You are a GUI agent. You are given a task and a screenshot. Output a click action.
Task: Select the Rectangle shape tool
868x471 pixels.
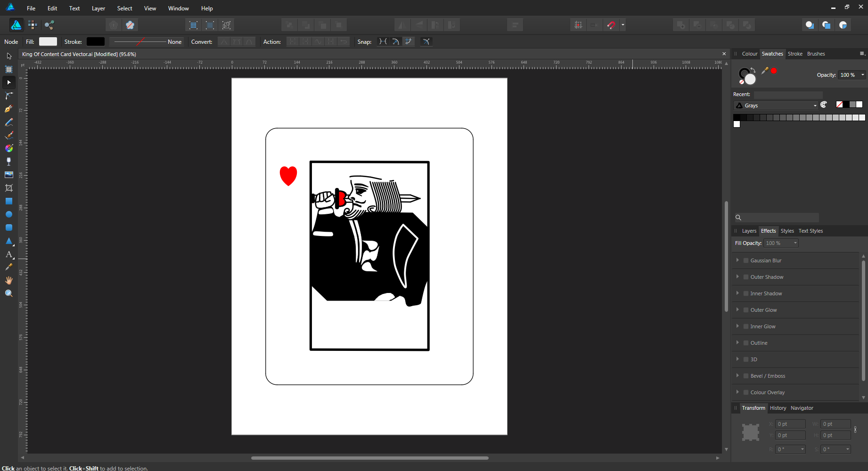tap(9, 201)
